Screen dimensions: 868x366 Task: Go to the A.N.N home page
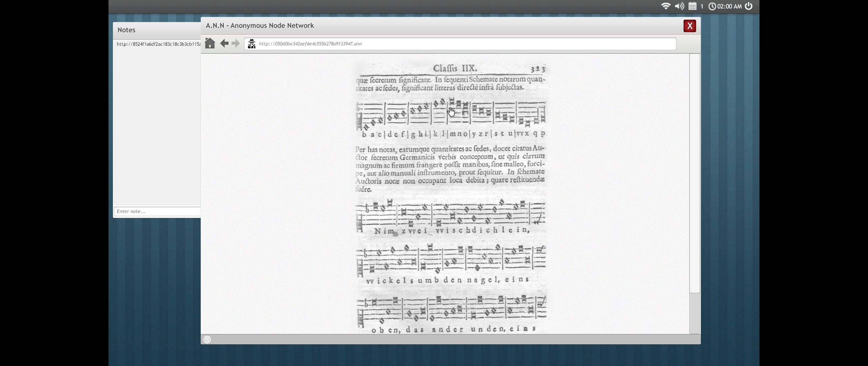pyautogui.click(x=210, y=43)
